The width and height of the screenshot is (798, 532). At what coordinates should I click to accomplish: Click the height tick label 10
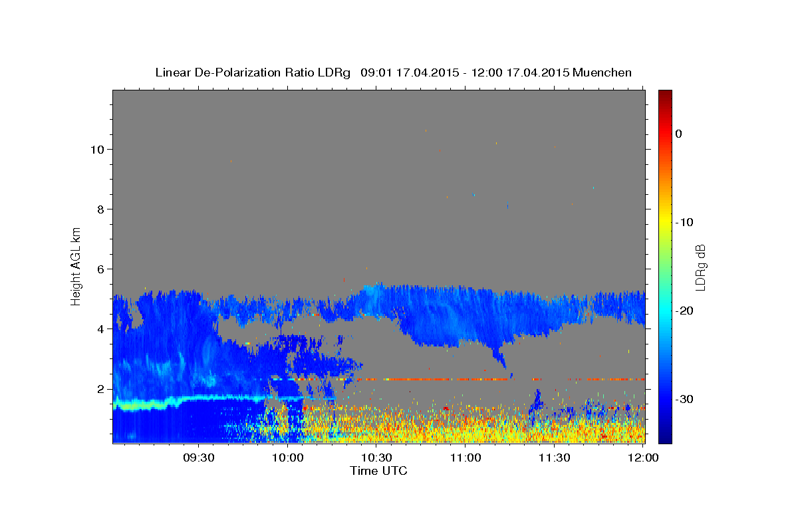[x=96, y=149]
